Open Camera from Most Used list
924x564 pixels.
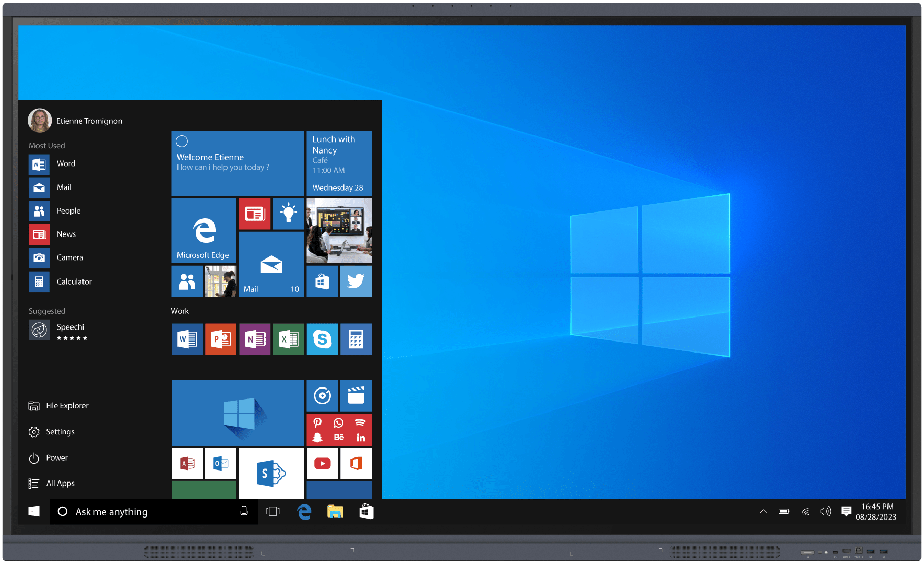pos(56,258)
